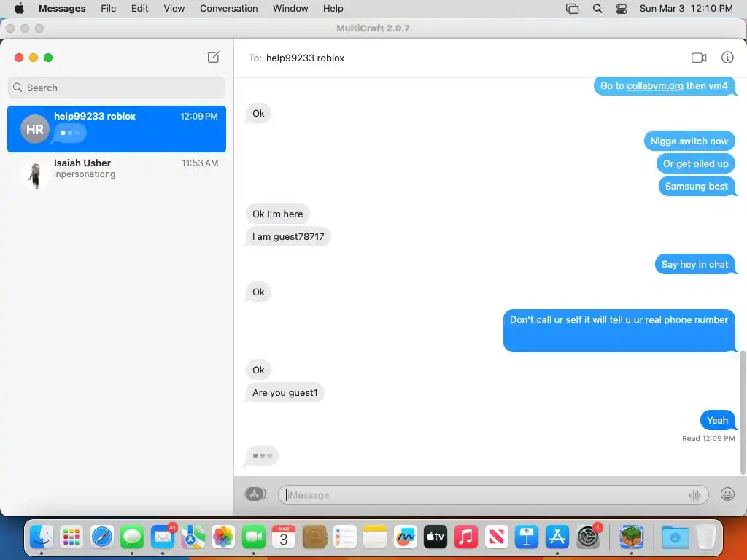Open System Settings in the dock
The image size is (747, 560).
coord(588,537)
